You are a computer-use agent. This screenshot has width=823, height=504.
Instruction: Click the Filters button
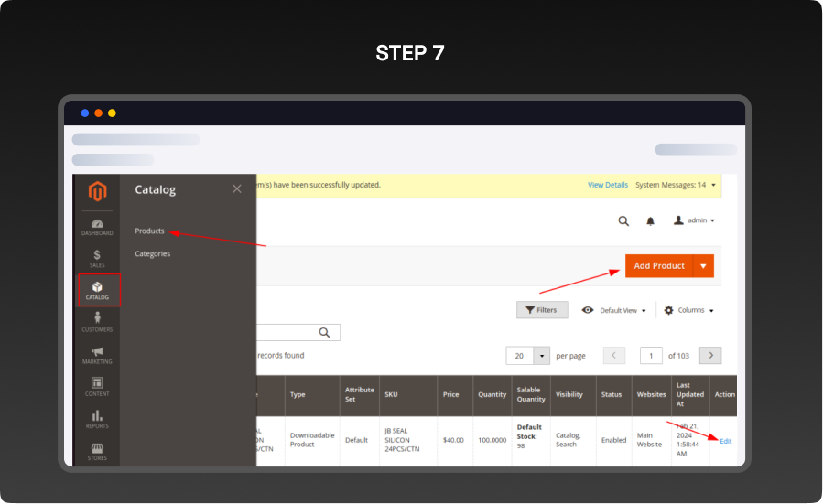(x=542, y=310)
